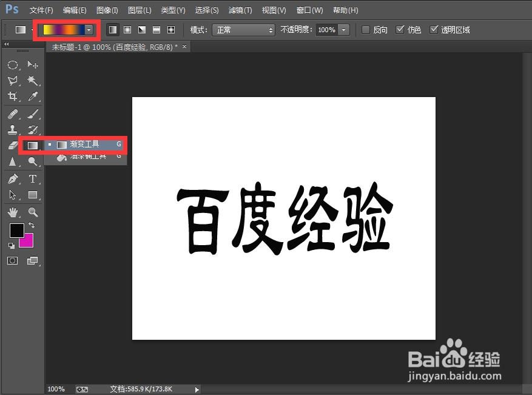Screen dimensions: 532x395
Task: Select the Magic Wand tool
Action: pos(33,81)
